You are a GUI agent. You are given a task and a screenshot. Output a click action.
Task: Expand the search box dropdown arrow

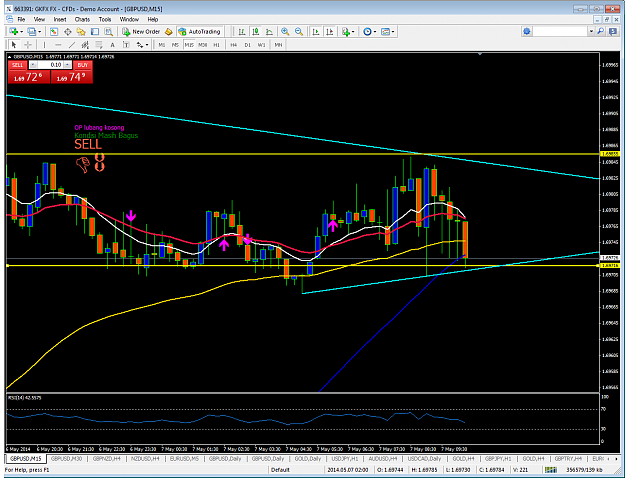(x=592, y=31)
